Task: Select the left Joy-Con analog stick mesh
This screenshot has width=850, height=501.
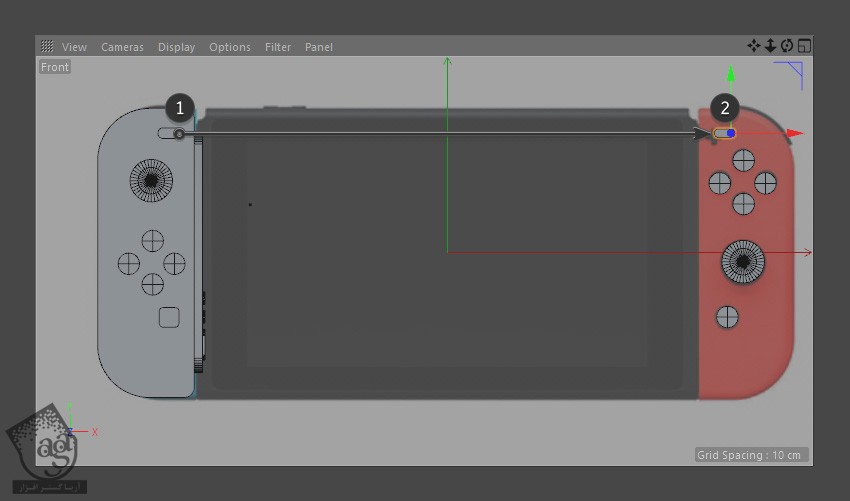Action: pos(151,181)
